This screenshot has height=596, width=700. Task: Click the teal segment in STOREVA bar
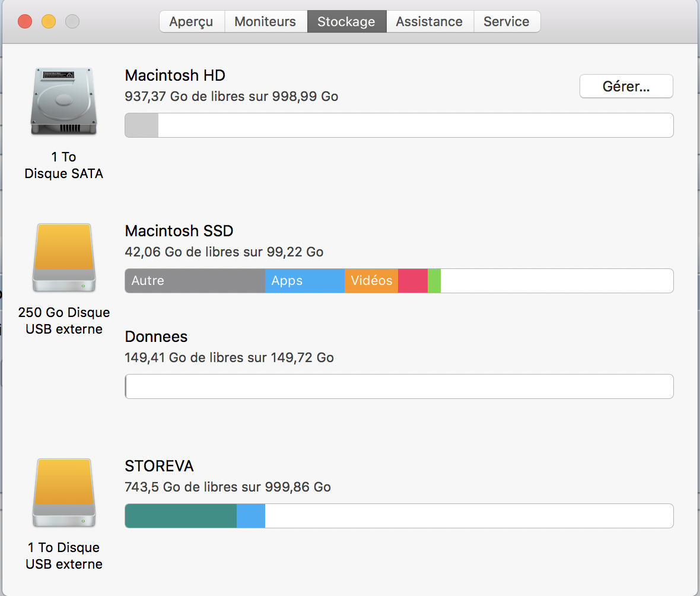coord(180,516)
